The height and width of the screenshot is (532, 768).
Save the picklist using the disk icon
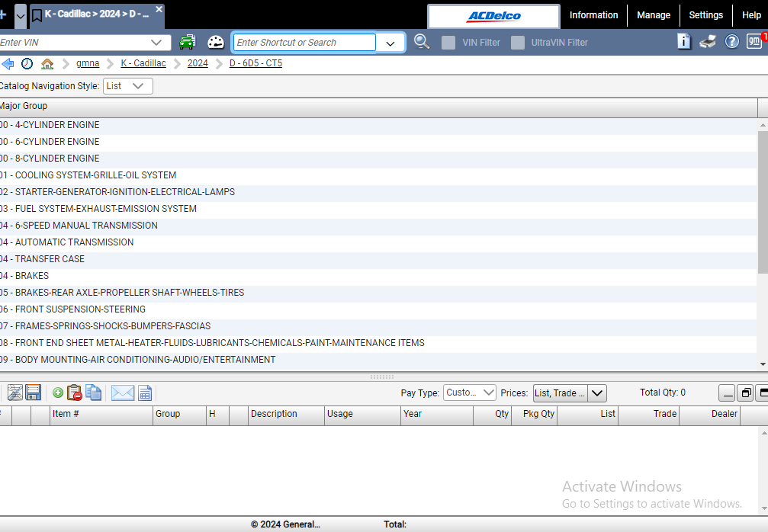click(x=34, y=393)
